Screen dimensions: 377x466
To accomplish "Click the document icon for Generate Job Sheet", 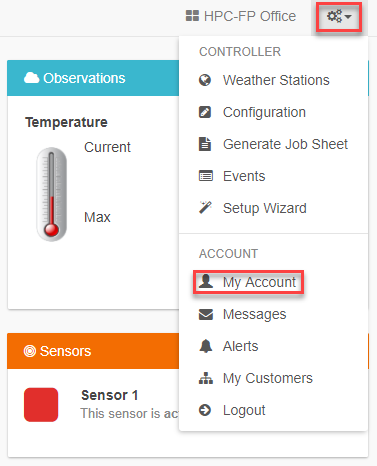I will tap(205, 144).
